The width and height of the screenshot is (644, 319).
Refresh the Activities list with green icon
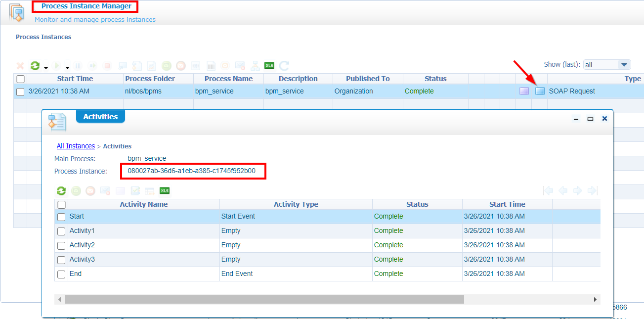tap(61, 191)
